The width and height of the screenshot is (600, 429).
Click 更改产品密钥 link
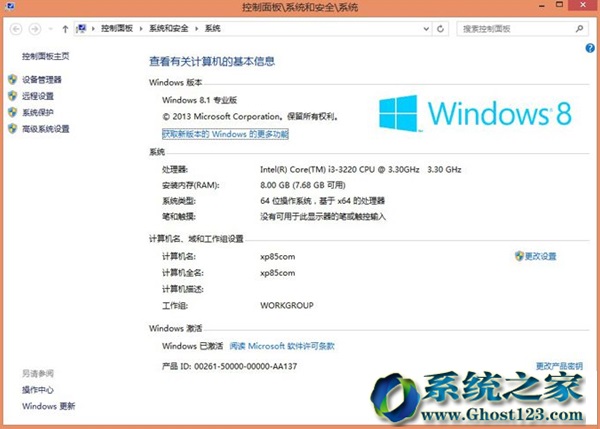559,366
